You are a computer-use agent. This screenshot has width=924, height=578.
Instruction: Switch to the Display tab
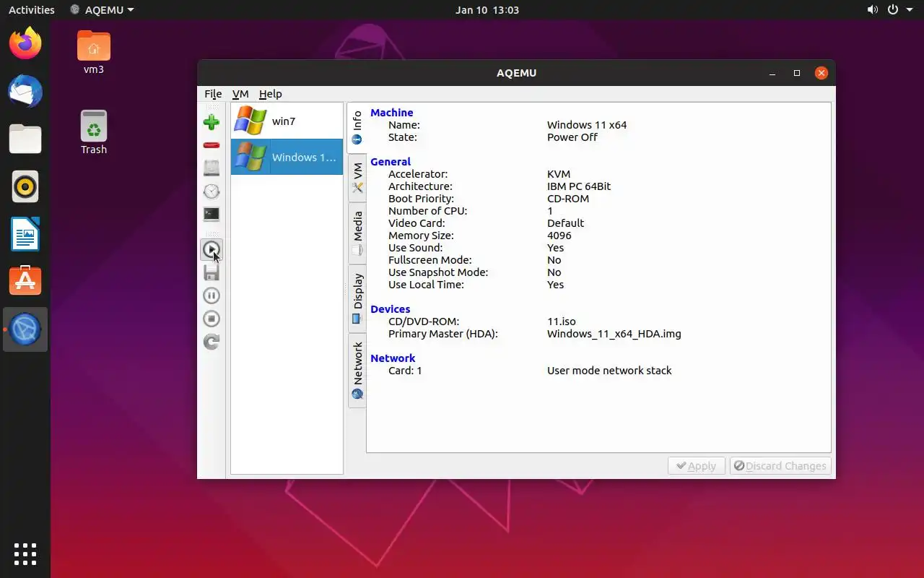pos(357,298)
